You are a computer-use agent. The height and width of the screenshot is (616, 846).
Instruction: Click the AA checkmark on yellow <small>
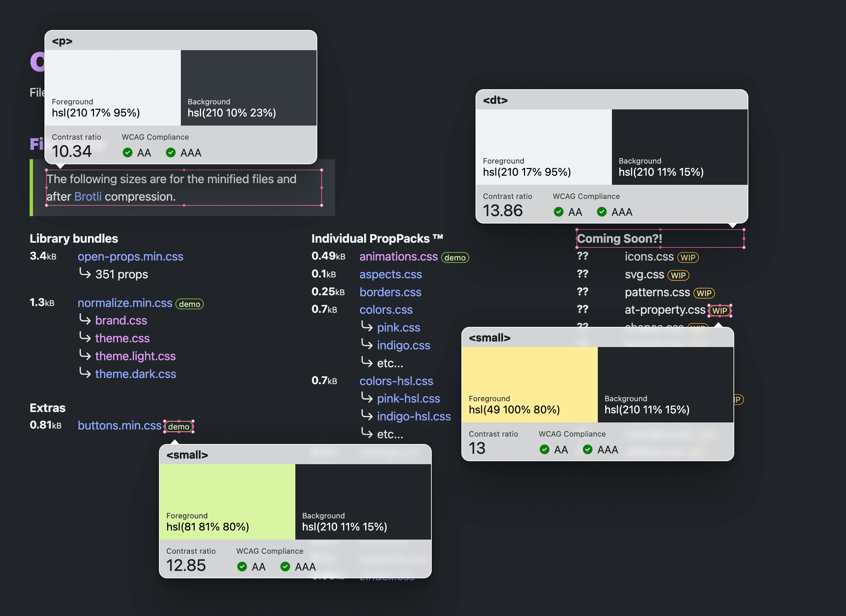click(x=544, y=449)
